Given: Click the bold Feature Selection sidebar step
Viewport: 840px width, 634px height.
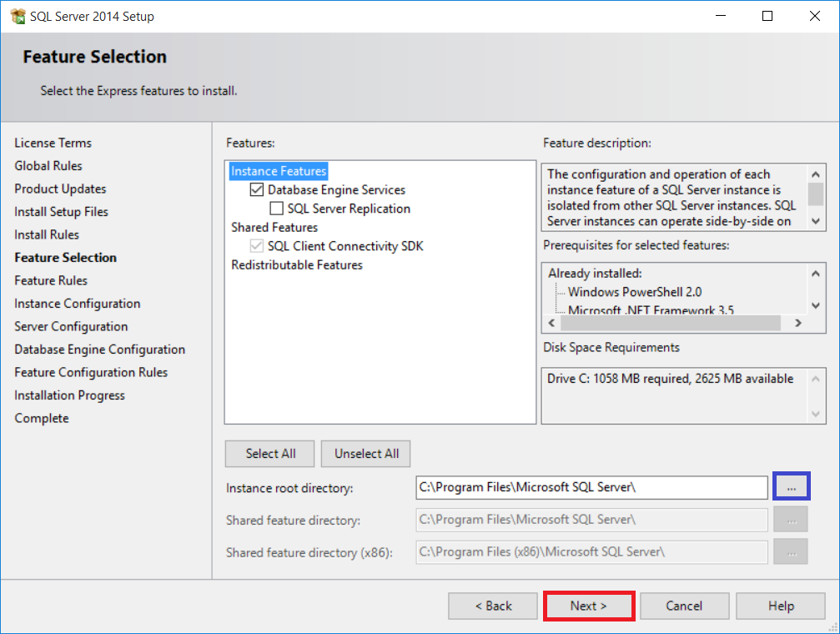Looking at the screenshot, I should (65, 258).
